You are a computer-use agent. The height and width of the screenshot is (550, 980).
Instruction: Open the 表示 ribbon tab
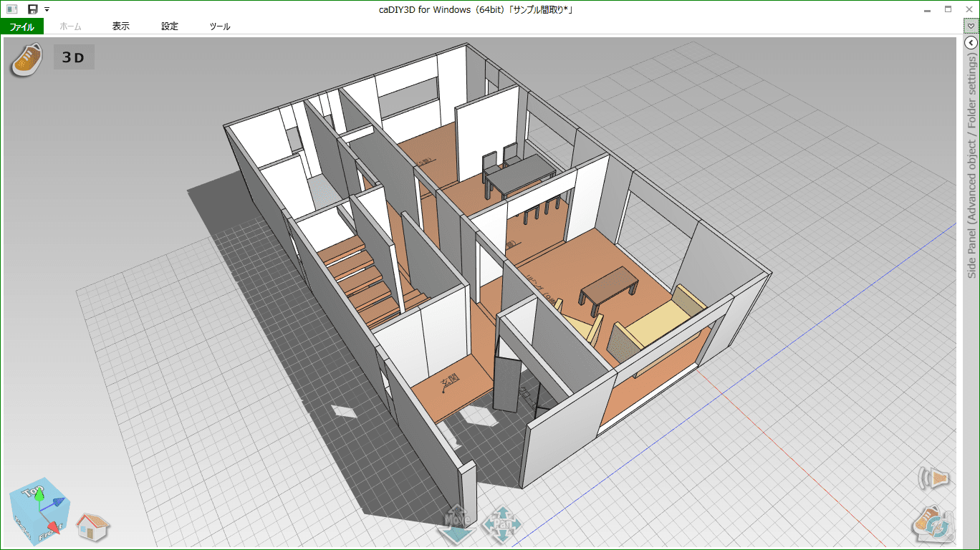point(120,26)
